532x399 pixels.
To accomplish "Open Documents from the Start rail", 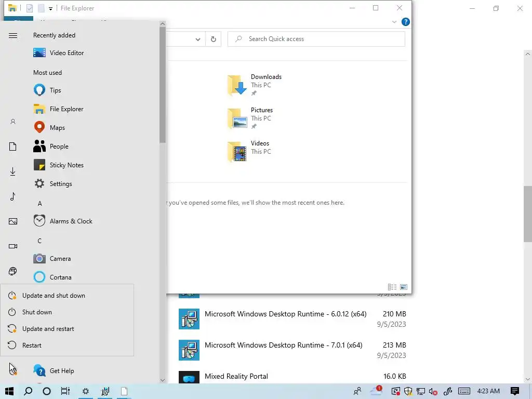I will (x=13, y=147).
